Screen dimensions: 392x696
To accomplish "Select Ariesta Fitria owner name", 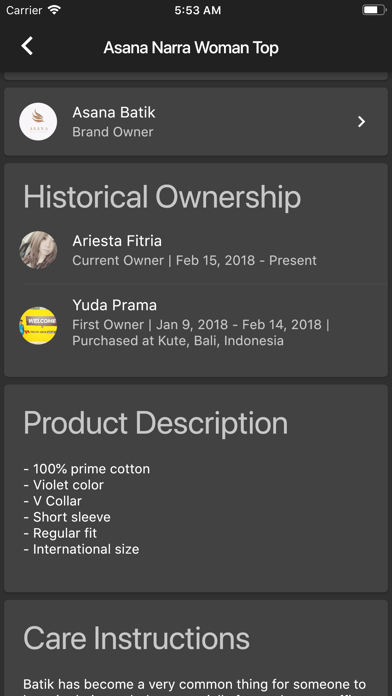I will (117, 241).
